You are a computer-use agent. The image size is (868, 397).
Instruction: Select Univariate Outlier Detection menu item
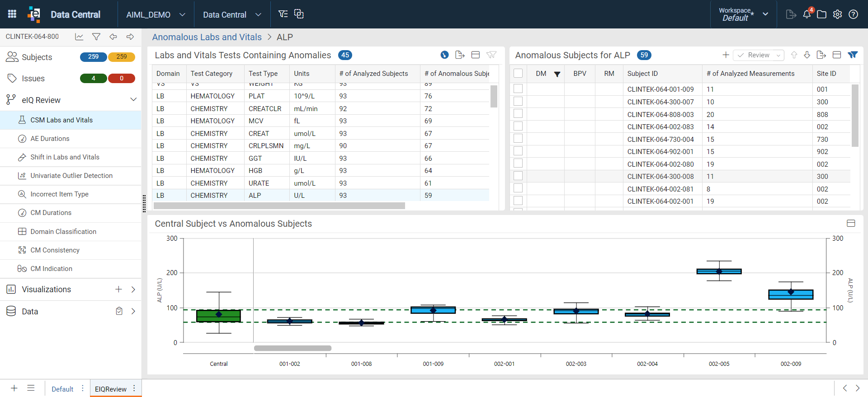(71, 176)
